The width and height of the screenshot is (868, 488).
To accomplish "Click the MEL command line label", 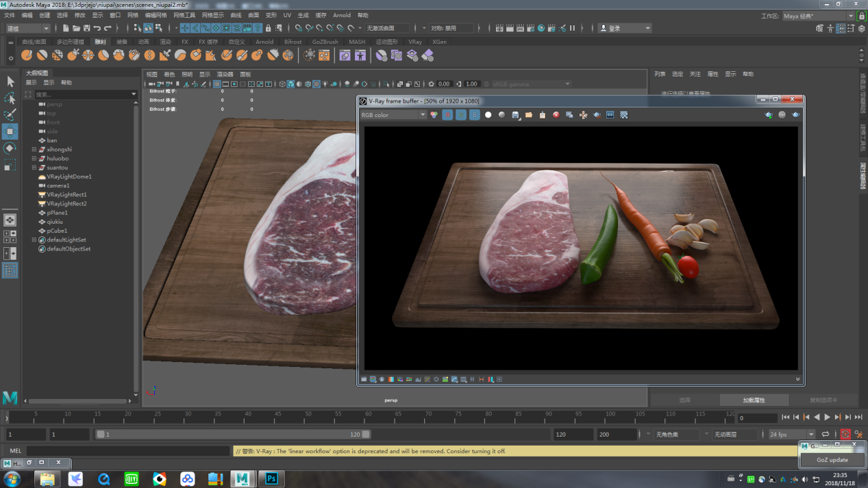I will click(15, 451).
